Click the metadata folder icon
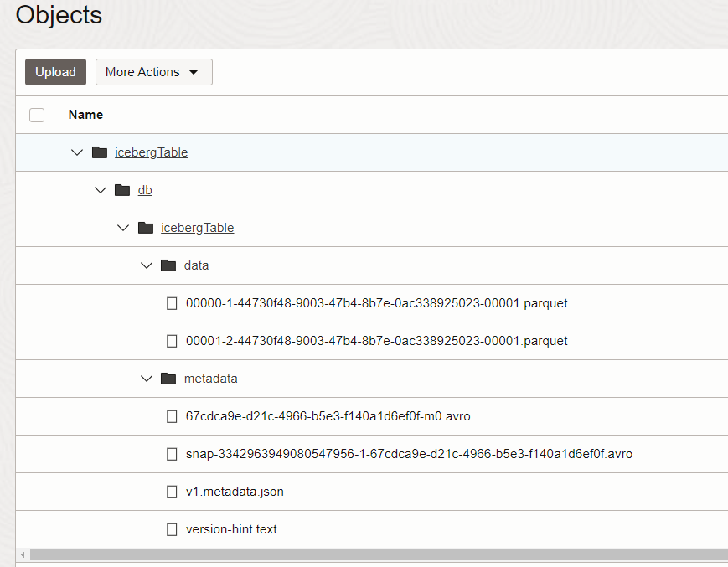 (168, 379)
